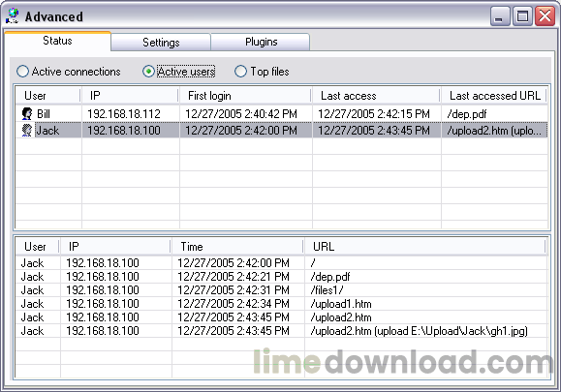Click the Advanced window title globe icon

point(13,16)
